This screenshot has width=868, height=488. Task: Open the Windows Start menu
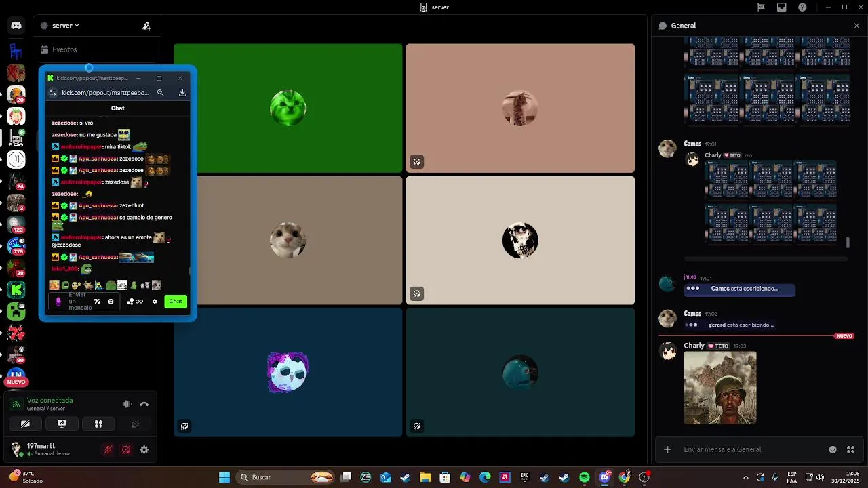(x=224, y=477)
